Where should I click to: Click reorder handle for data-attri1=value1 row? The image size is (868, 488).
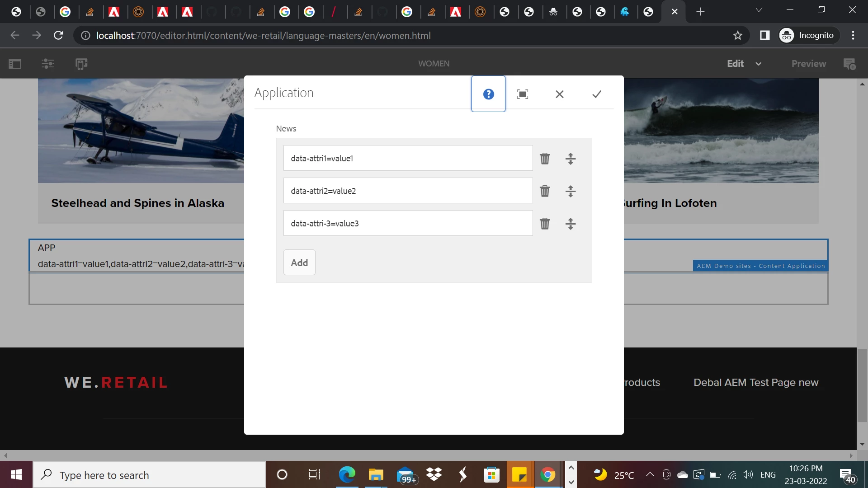(571, 159)
